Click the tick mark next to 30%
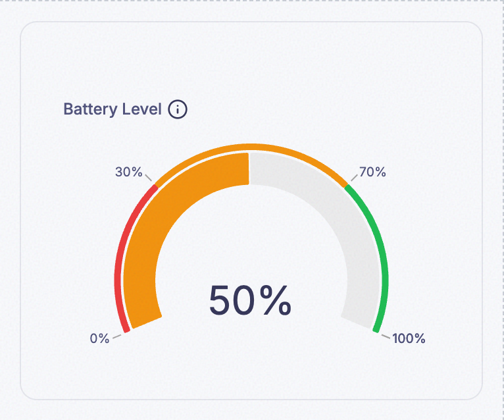 pyautogui.click(x=148, y=178)
